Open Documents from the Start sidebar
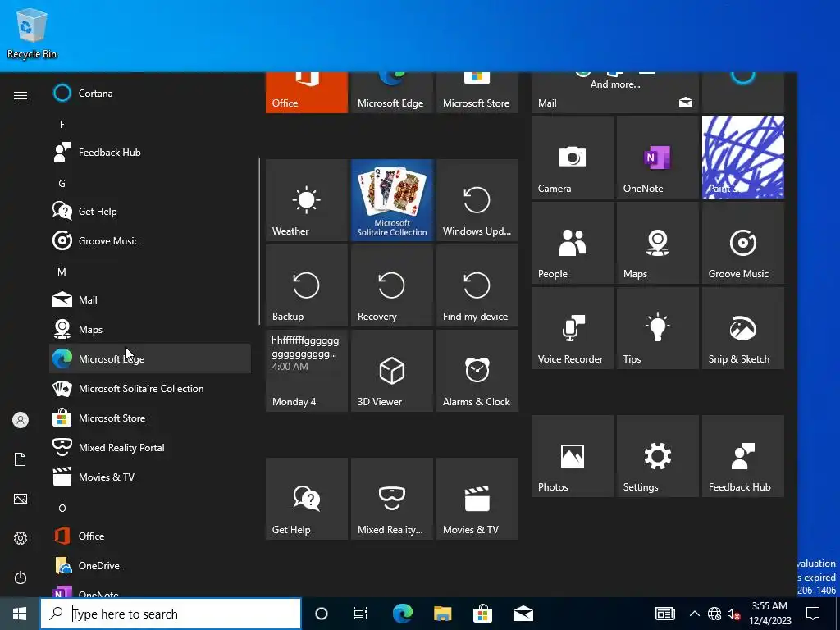The height and width of the screenshot is (630, 840). point(21,459)
